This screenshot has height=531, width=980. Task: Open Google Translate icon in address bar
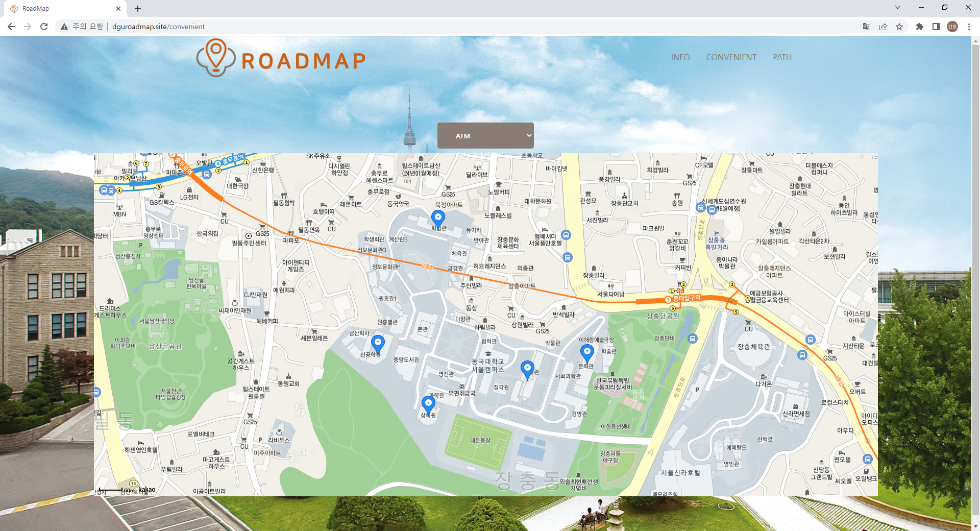coord(867,27)
